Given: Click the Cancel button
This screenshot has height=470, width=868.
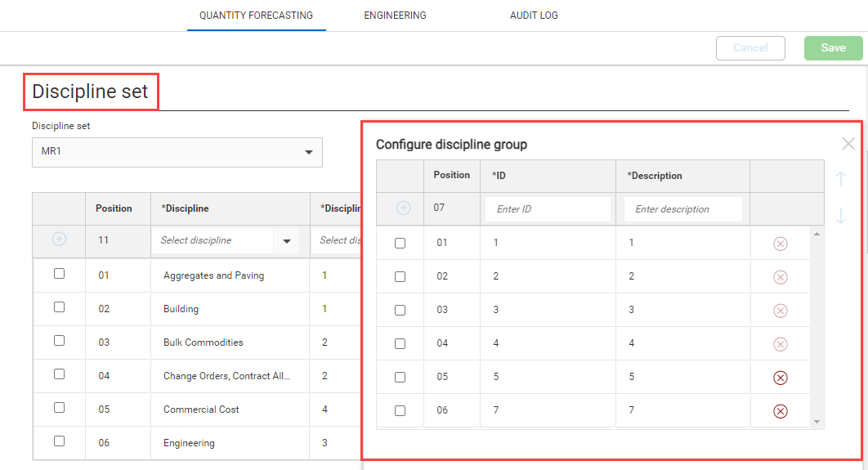Looking at the screenshot, I should [749, 48].
